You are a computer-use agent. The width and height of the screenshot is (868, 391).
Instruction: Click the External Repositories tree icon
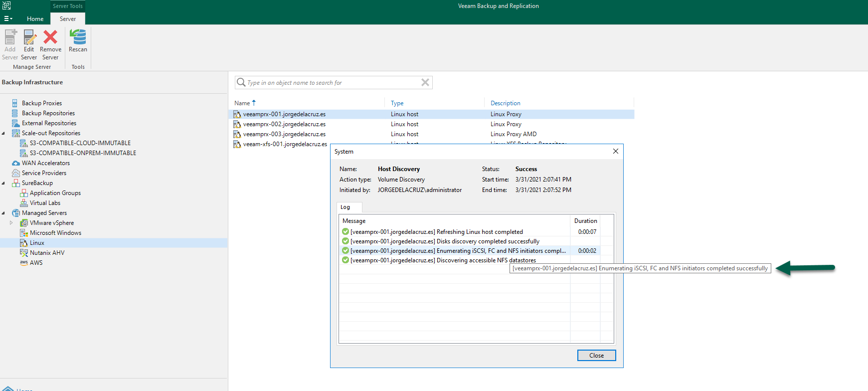point(15,123)
